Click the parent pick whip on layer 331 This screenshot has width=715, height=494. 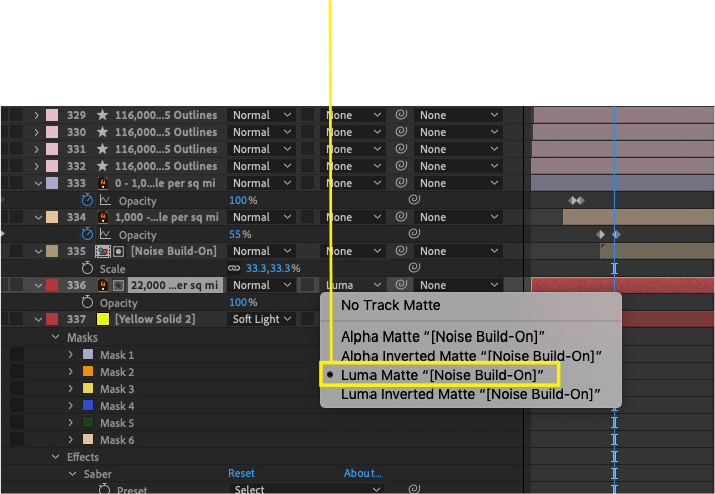tap(401, 149)
